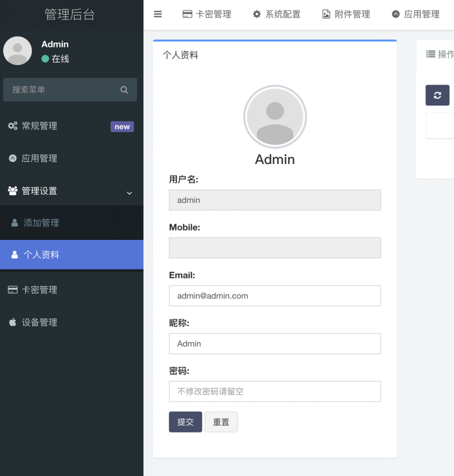This screenshot has height=476, width=454.
Task: Open 应用管理 in the sidebar
Action: pos(72,159)
